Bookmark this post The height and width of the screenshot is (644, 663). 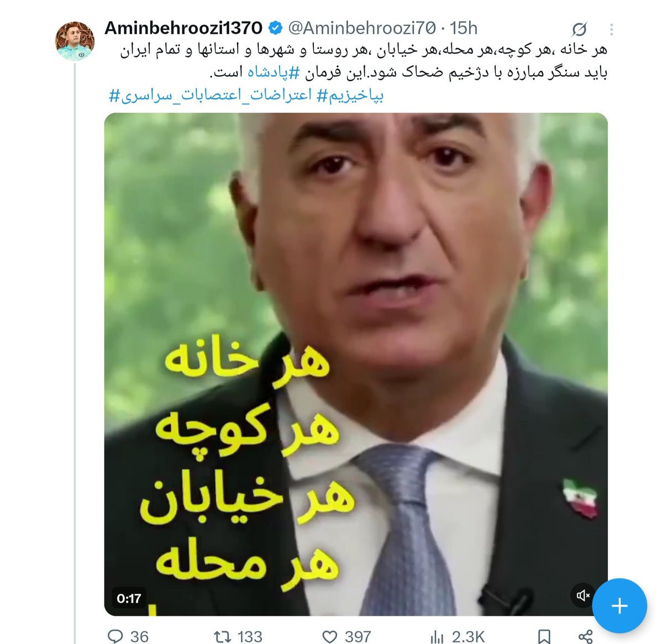pos(544,636)
